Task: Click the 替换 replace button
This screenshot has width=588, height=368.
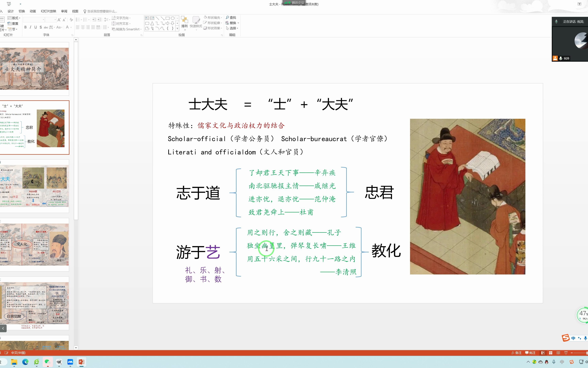Action: [232, 23]
